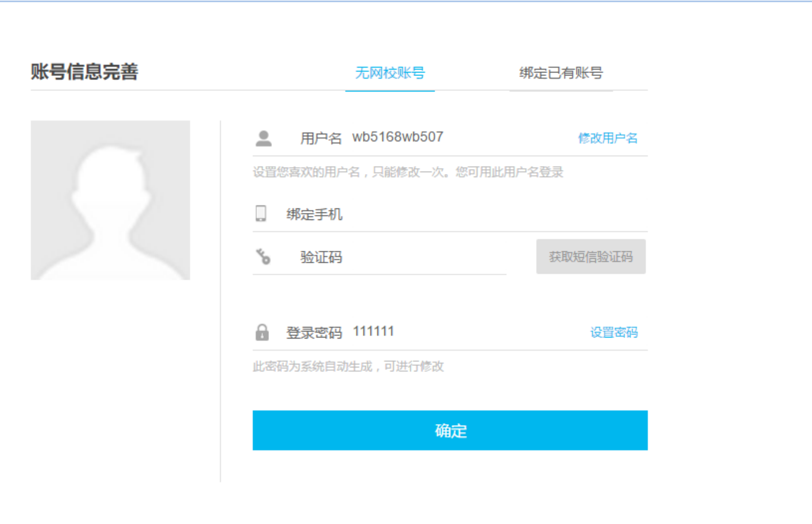Click the 用户名 field label
The image size is (812, 524).
pyautogui.click(x=321, y=139)
